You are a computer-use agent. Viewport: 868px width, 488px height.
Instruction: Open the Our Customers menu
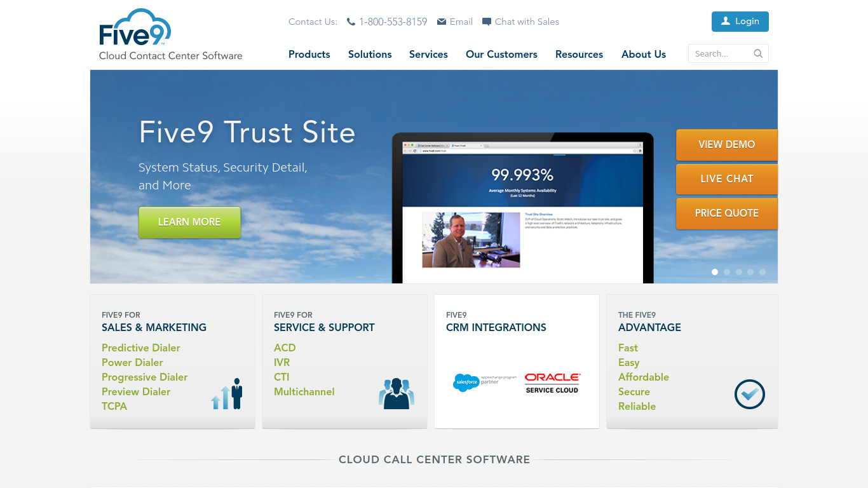pyautogui.click(x=501, y=55)
